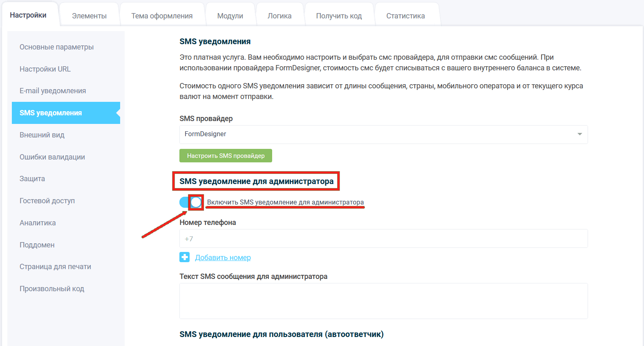Click the blue plus icon to add number

point(184,257)
